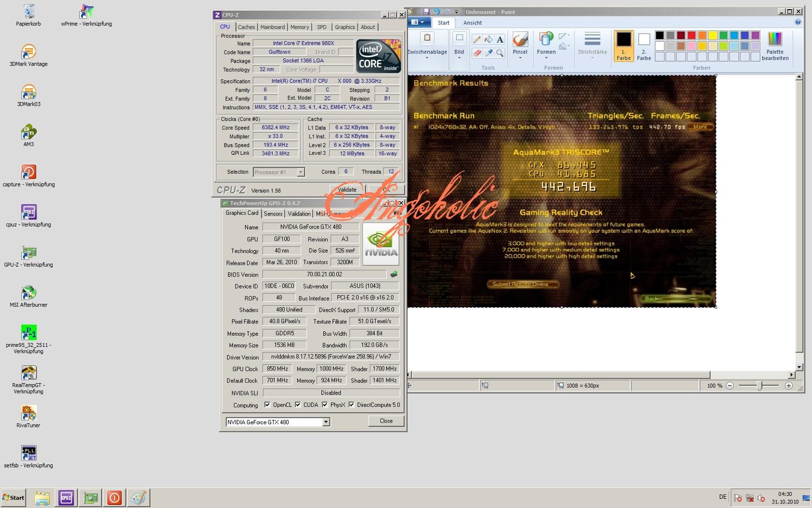The image size is (812, 508).
Task: Toggle the OpenCL checkbox in GPU-Z
Action: point(267,405)
